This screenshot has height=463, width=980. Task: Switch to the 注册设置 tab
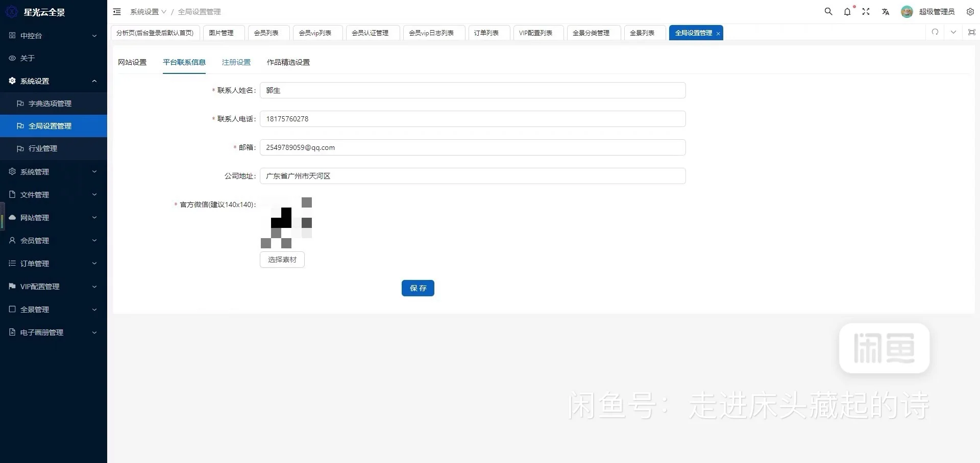(236, 62)
